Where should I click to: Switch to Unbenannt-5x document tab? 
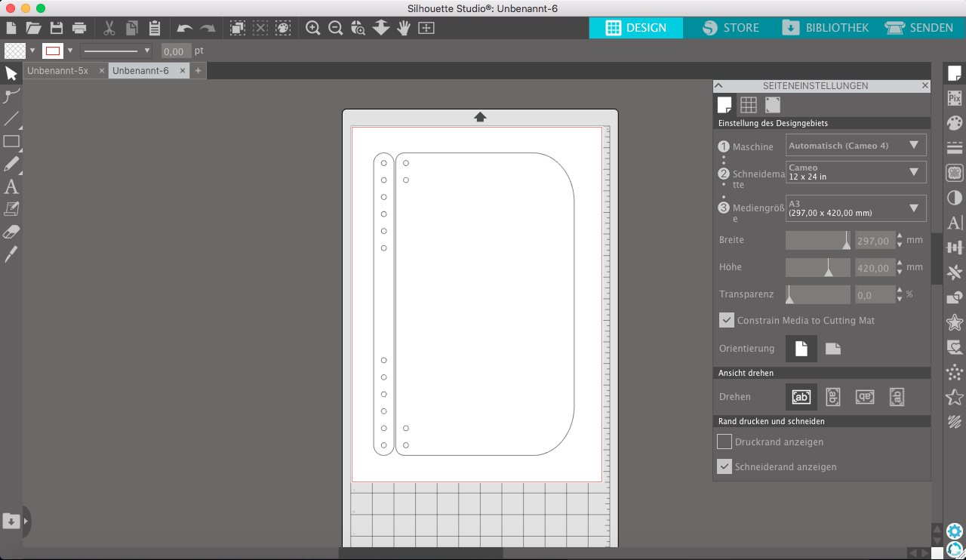tap(58, 70)
